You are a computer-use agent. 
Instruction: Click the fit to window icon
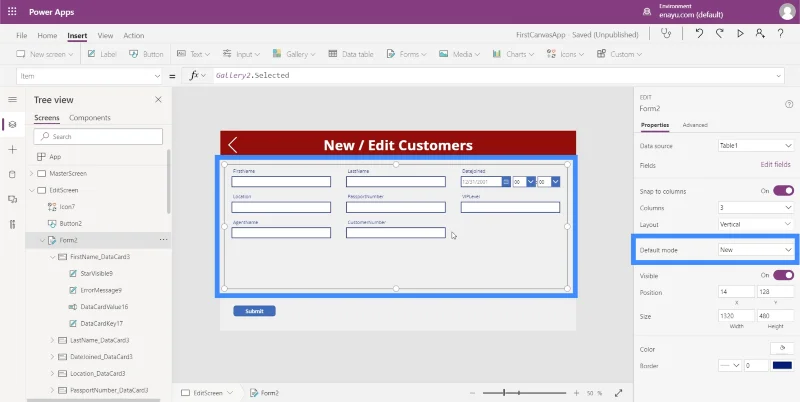click(618, 393)
